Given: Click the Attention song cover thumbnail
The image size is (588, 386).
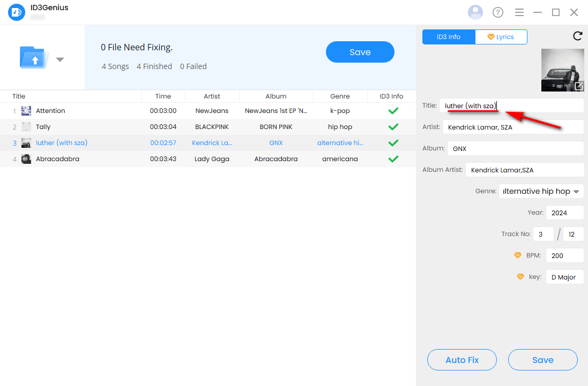Looking at the screenshot, I should tap(26, 111).
